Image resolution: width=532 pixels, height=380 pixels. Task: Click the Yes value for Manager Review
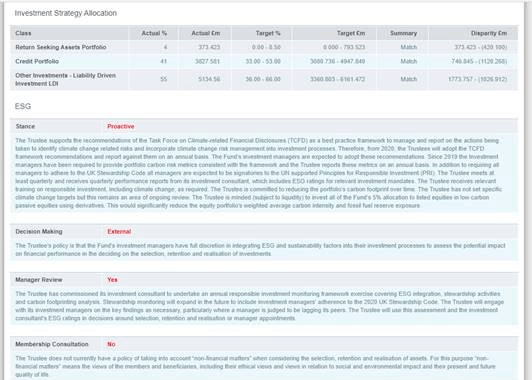pyautogui.click(x=112, y=280)
